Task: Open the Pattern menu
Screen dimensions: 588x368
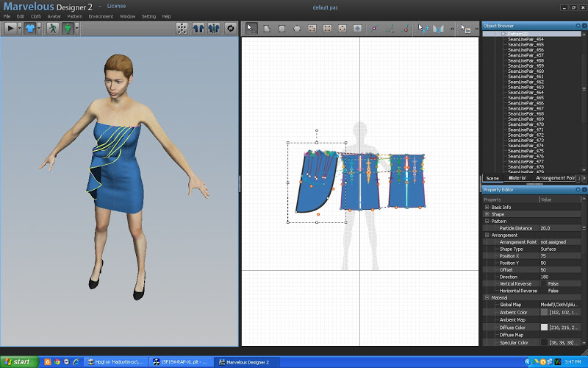Action: tap(75, 16)
